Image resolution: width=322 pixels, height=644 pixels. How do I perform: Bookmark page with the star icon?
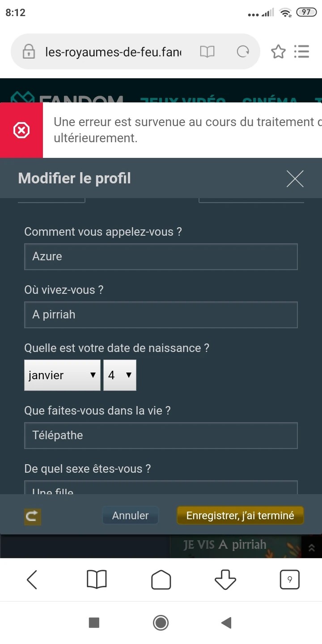click(x=278, y=52)
